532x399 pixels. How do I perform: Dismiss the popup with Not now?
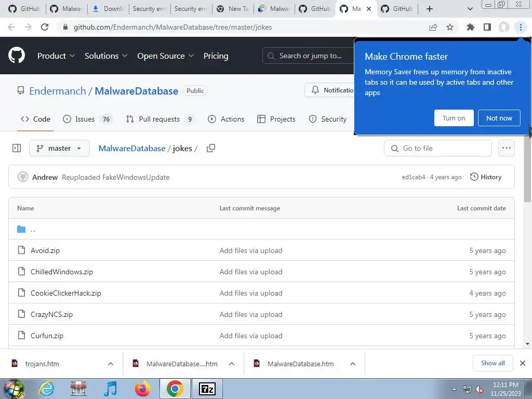click(499, 118)
